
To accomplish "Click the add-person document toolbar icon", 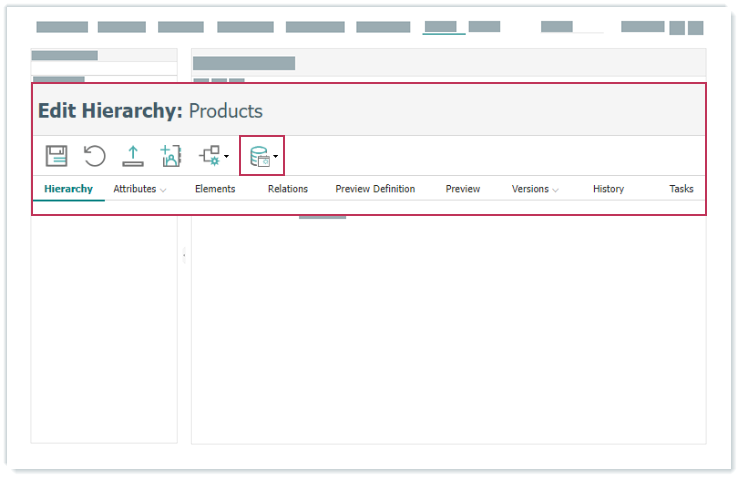I will tap(171, 156).
